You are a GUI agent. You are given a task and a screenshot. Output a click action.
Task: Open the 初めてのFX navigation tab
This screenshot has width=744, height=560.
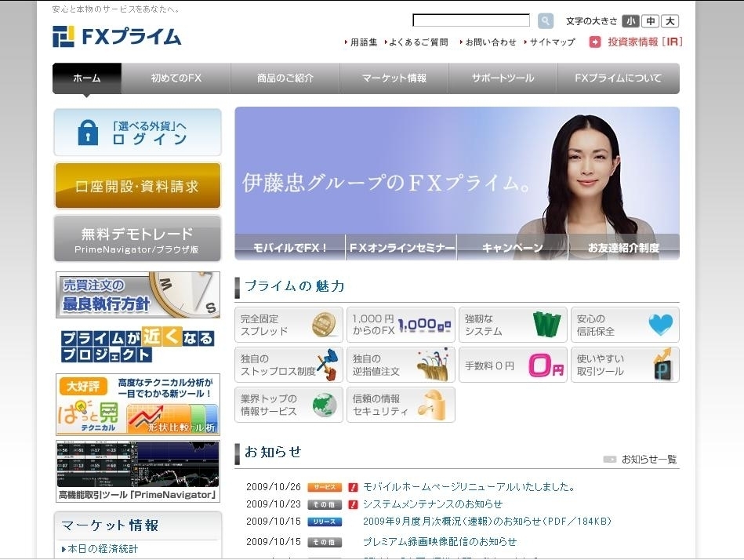click(176, 78)
